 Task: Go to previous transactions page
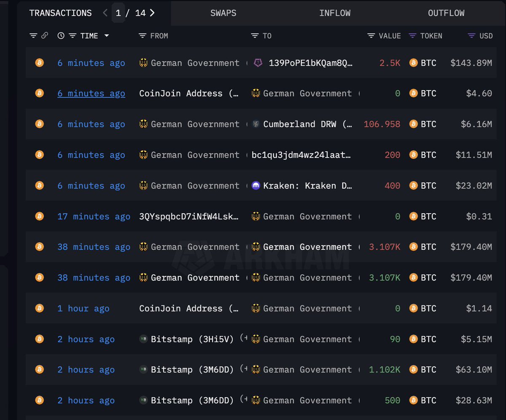[105, 13]
